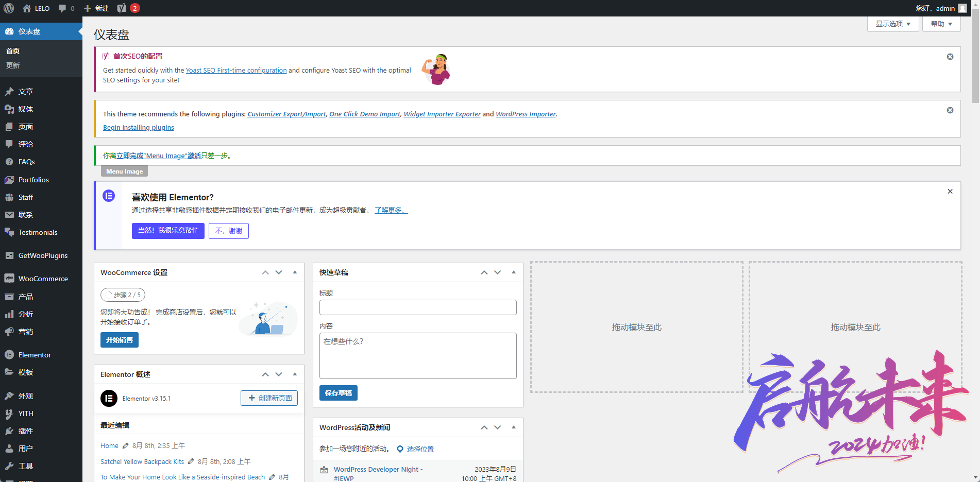
Task: Open the 新建 new content menu
Action: click(96, 8)
